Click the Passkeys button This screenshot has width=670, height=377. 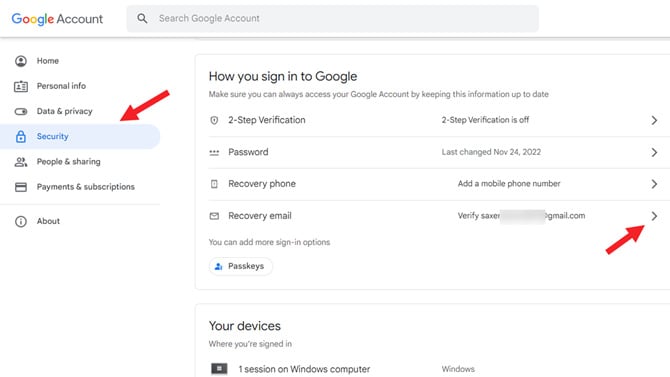tap(241, 266)
